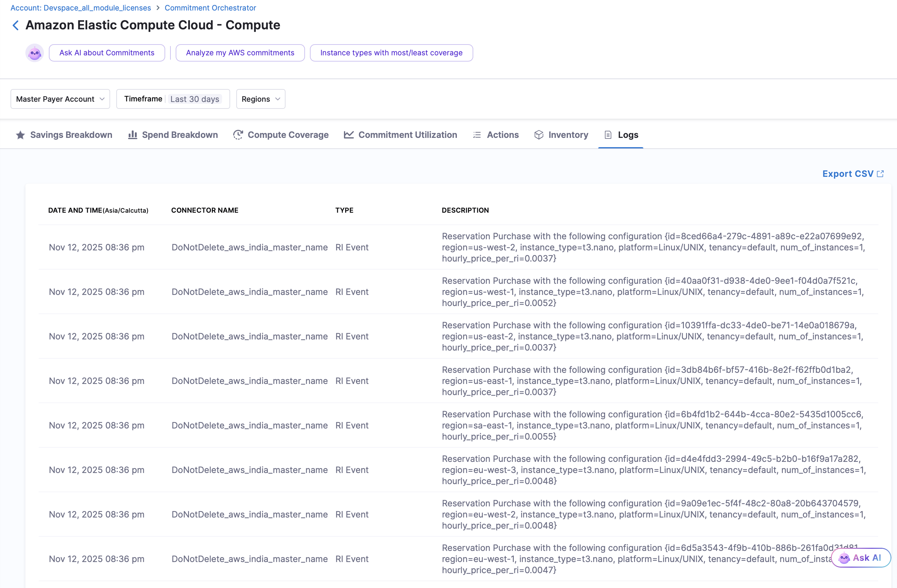Click the Commitment Utilization line chart icon
Image resolution: width=897 pixels, height=588 pixels.
tap(349, 135)
